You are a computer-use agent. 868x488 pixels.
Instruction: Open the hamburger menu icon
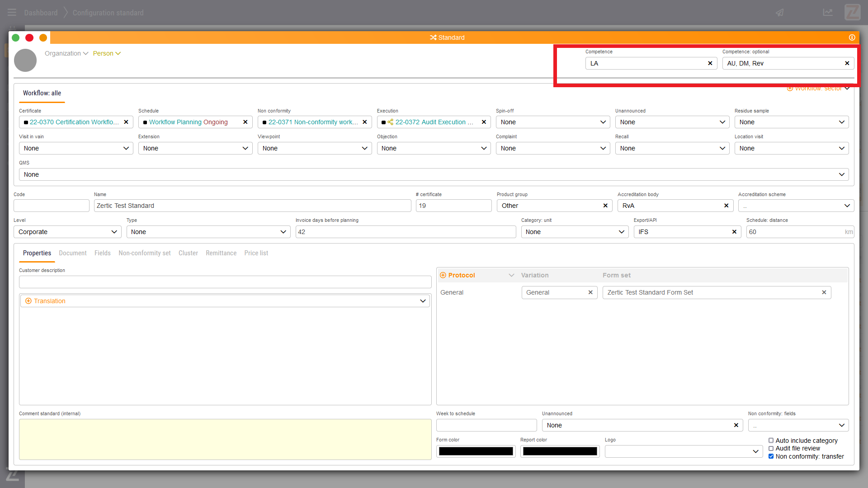(12, 13)
